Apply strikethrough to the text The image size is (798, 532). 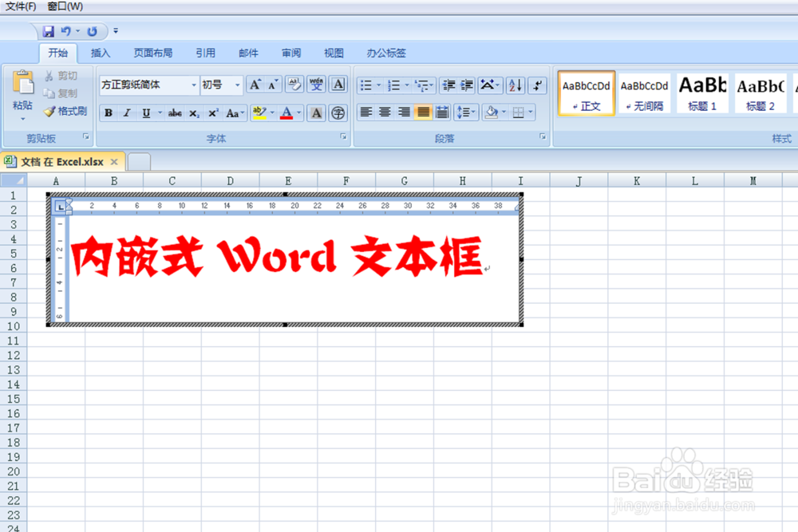[175, 112]
